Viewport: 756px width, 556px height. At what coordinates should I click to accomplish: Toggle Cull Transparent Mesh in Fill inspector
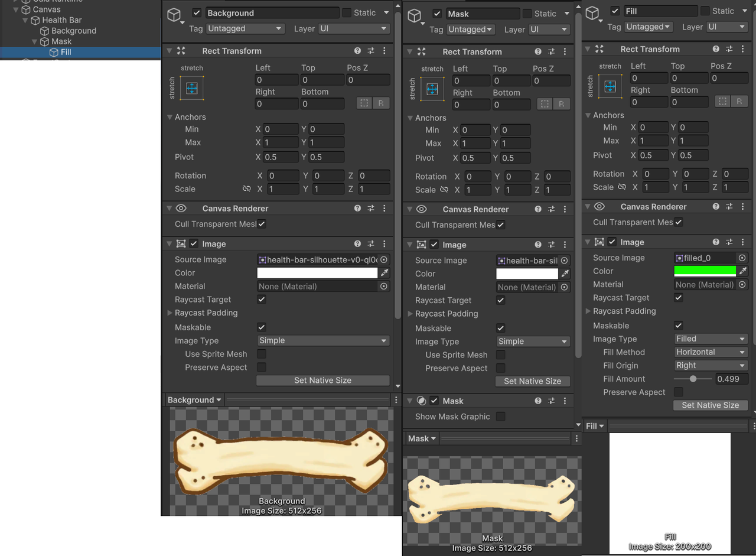pos(679,222)
